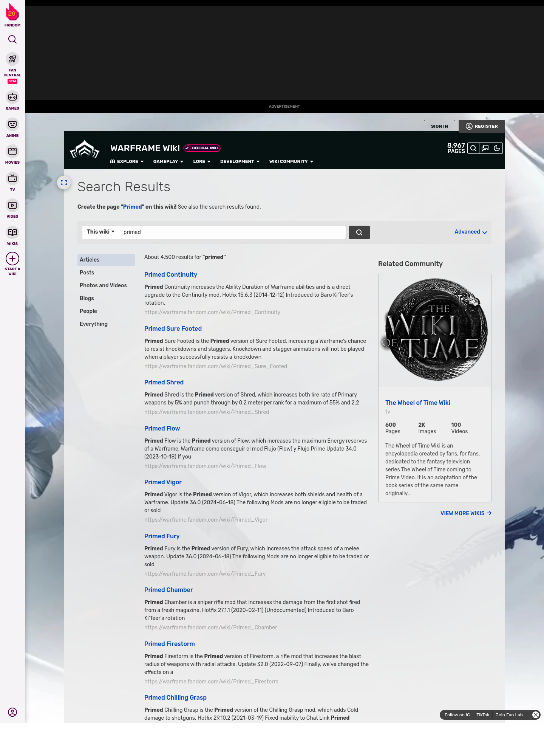Select the Posts filter tab
Screen dimensions: 544x756
(x=106, y=273)
